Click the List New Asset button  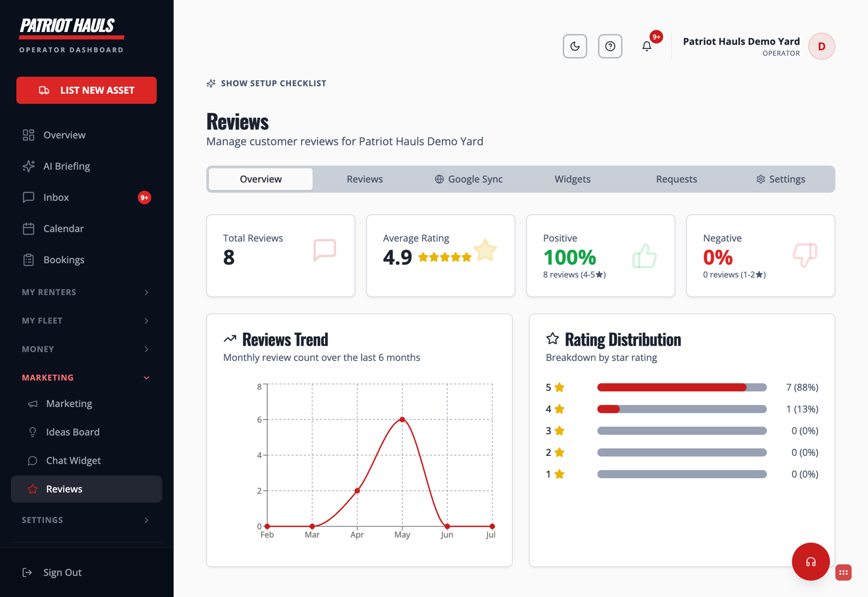click(87, 90)
